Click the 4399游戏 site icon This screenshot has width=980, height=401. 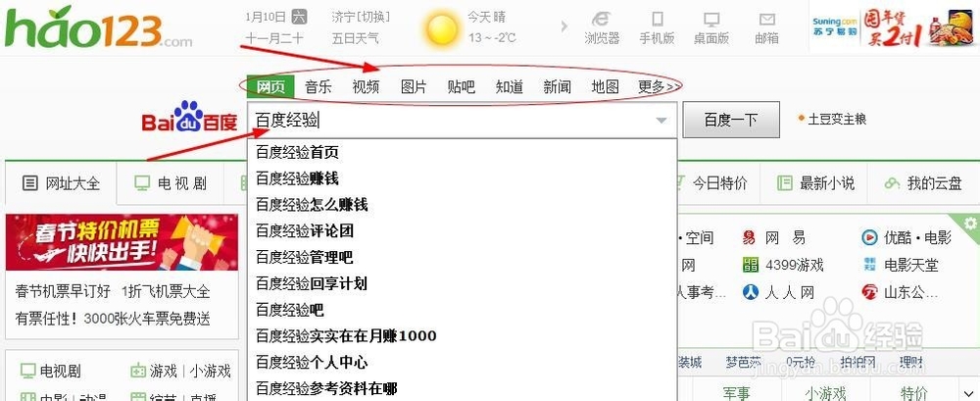[x=750, y=265]
